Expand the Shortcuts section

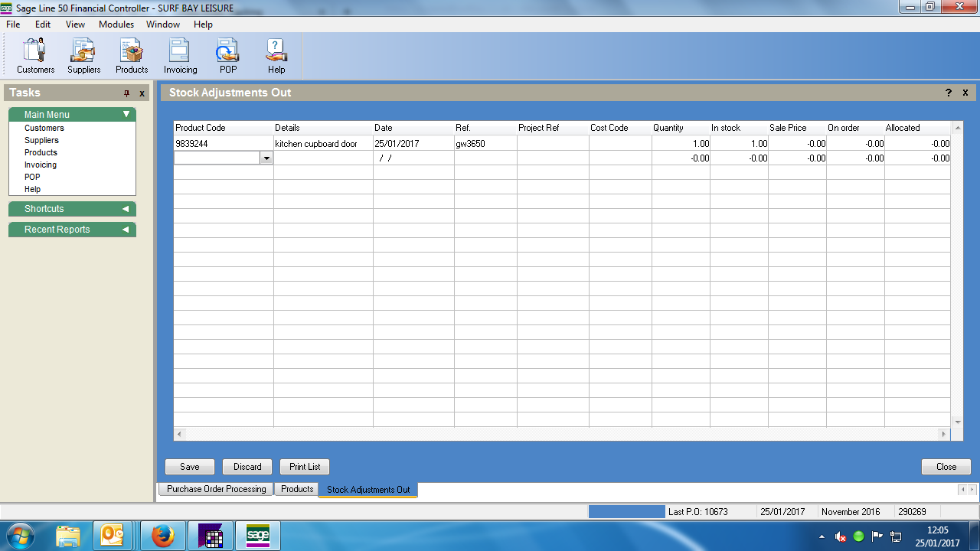point(126,209)
